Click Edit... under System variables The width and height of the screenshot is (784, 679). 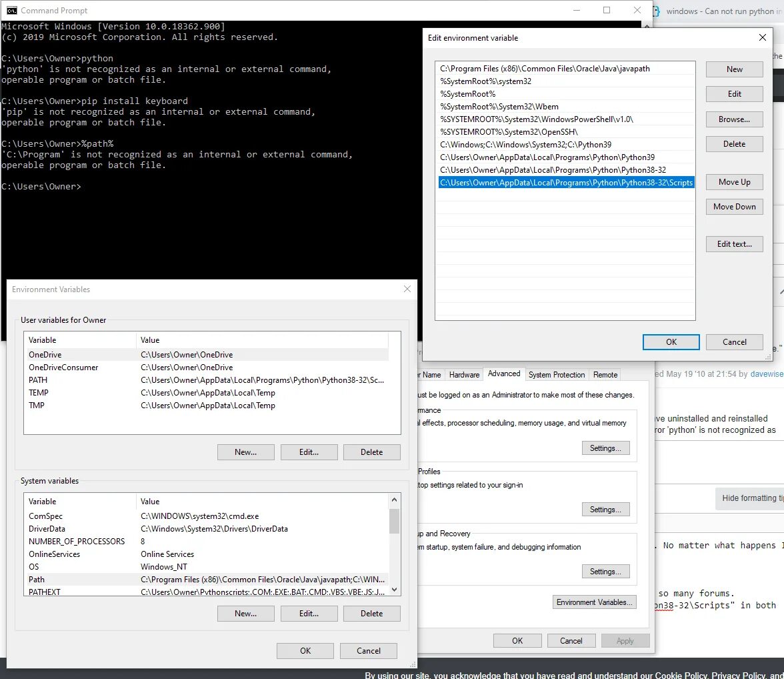pyautogui.click(x=309, y=614)
